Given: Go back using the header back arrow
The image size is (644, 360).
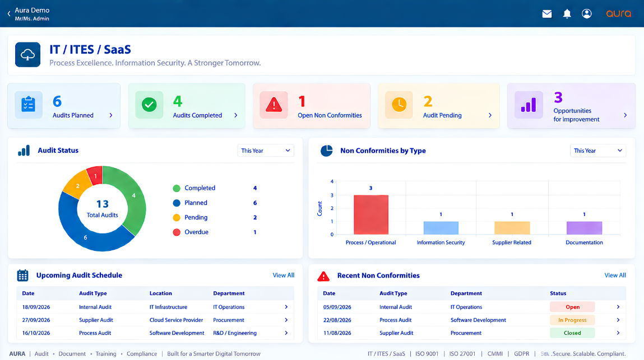Looking at the screenshot, I should tap(9, 13).
